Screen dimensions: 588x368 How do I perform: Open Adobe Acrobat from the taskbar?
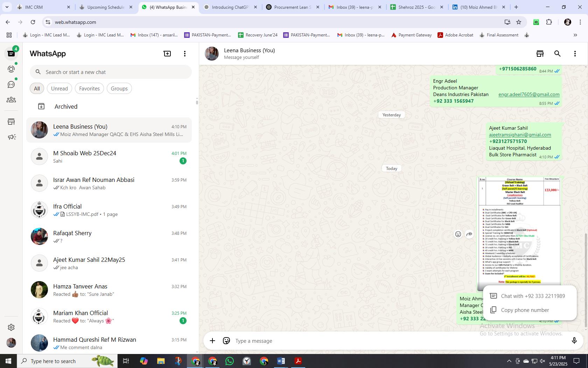tap(298, 361)
